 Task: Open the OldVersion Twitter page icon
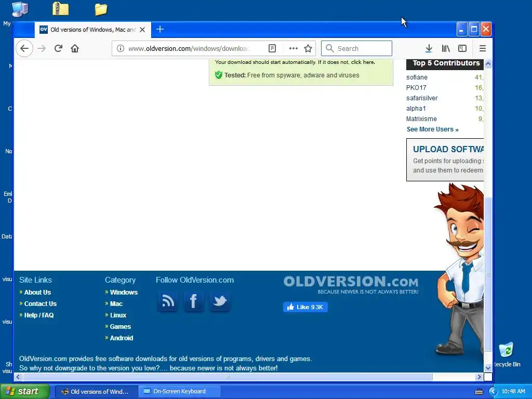[220, 301]
